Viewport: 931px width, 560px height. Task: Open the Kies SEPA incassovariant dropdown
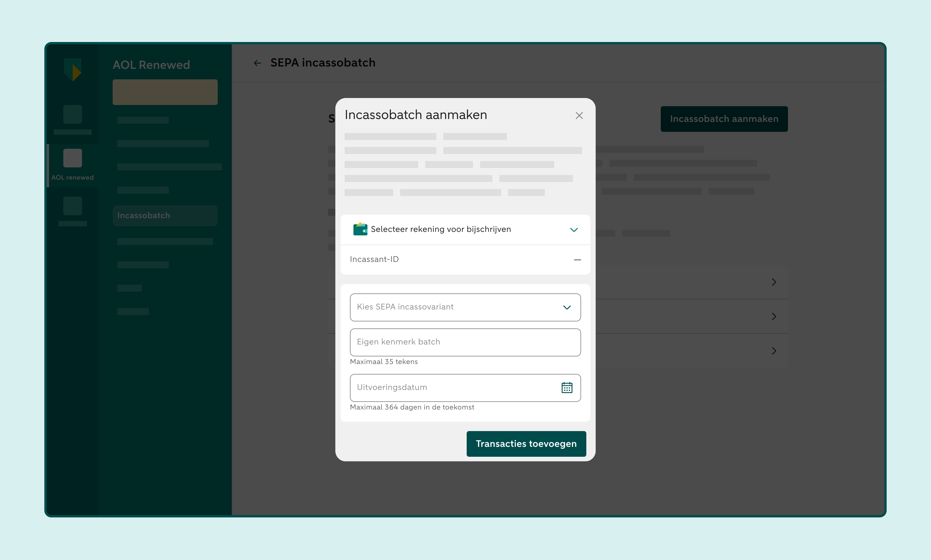(x=465, y=307)
